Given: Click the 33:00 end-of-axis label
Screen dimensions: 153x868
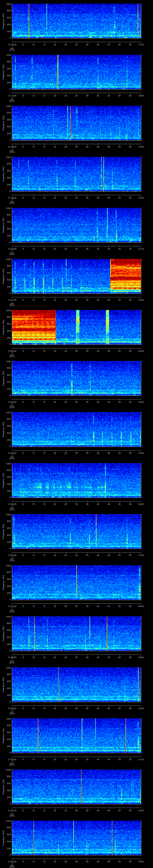Looking at the screenshot, I should tap(141, 861).
